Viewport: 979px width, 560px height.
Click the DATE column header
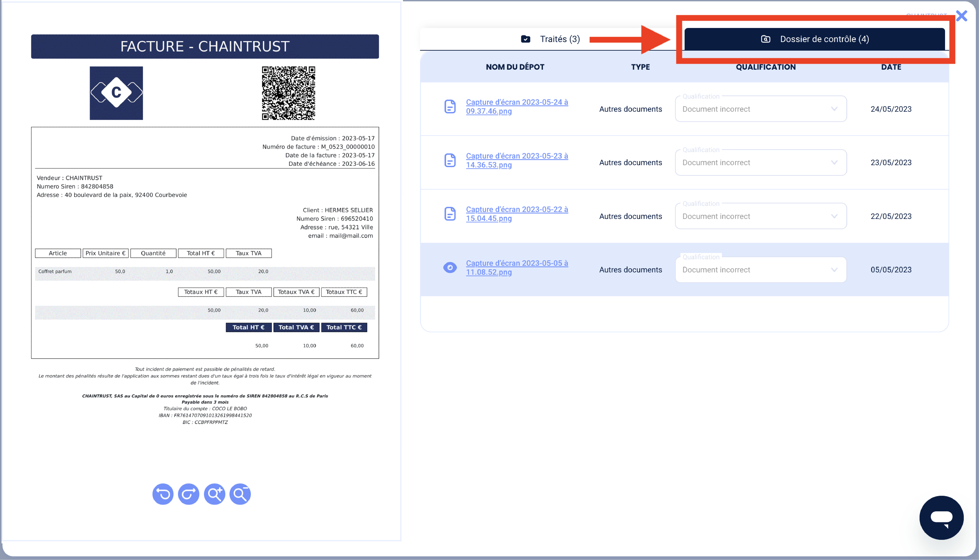pos(891,67)
